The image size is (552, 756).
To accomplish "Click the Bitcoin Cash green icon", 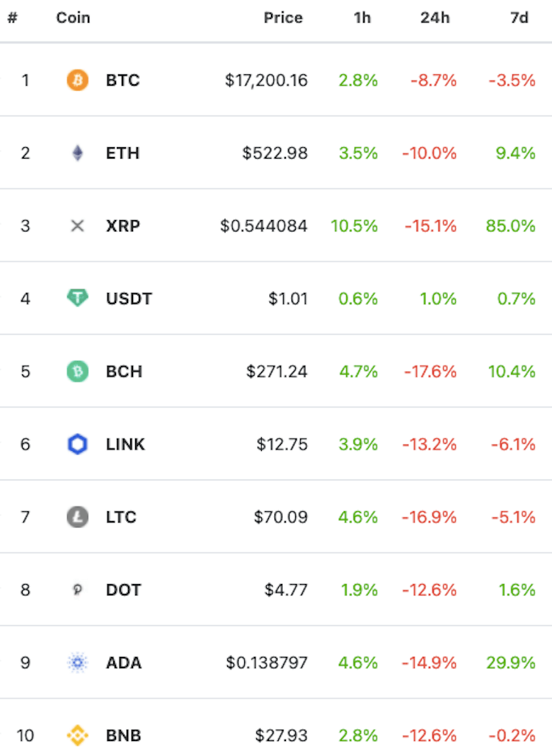I will pos(77,372).
